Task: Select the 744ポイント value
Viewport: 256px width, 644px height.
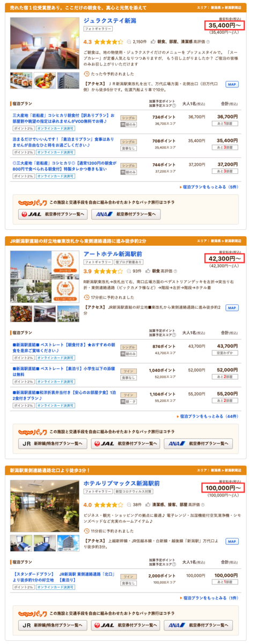Action: (x=164, y=164)
